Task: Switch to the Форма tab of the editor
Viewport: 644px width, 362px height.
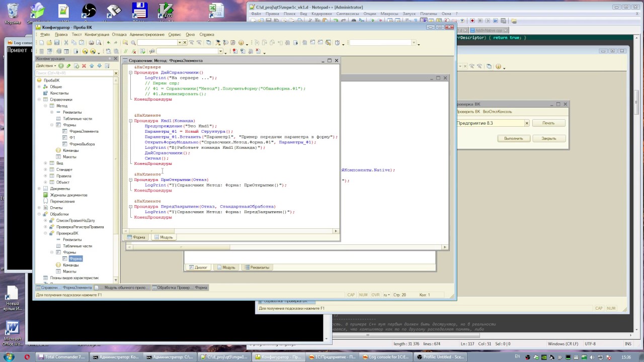Action: [136, 237]
